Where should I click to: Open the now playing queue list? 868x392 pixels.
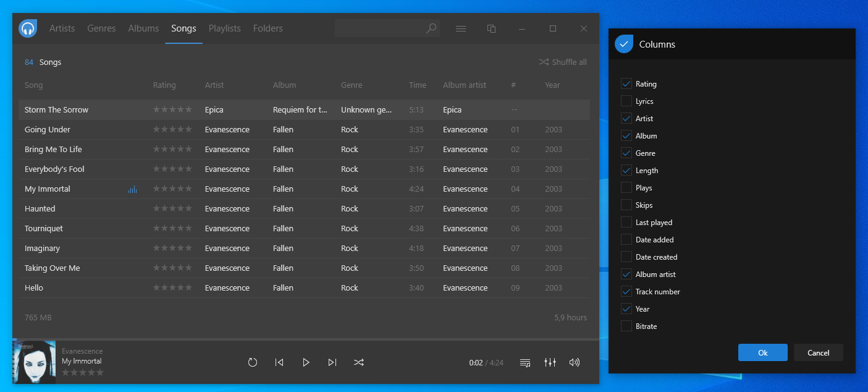click(525, 363)
